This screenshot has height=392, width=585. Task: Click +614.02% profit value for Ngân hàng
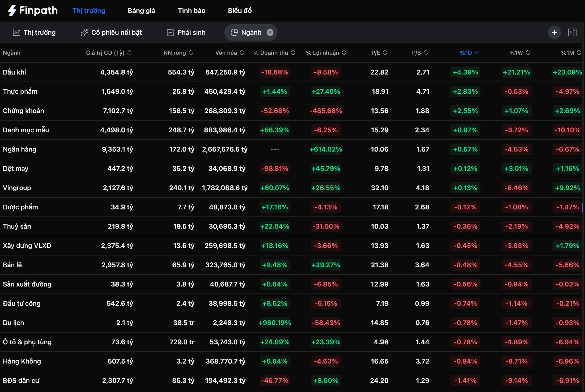326,149
